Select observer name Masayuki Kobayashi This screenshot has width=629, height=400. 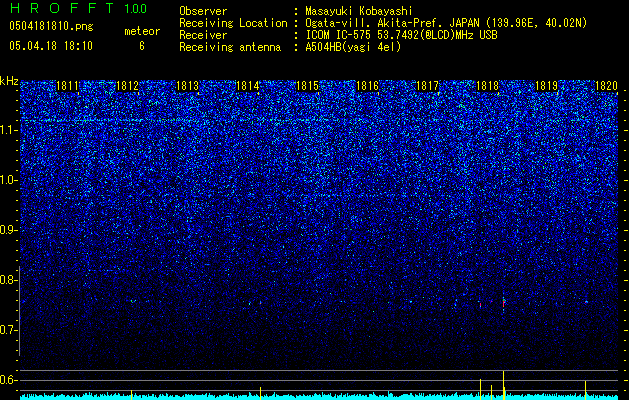click(x=359, y=11)
